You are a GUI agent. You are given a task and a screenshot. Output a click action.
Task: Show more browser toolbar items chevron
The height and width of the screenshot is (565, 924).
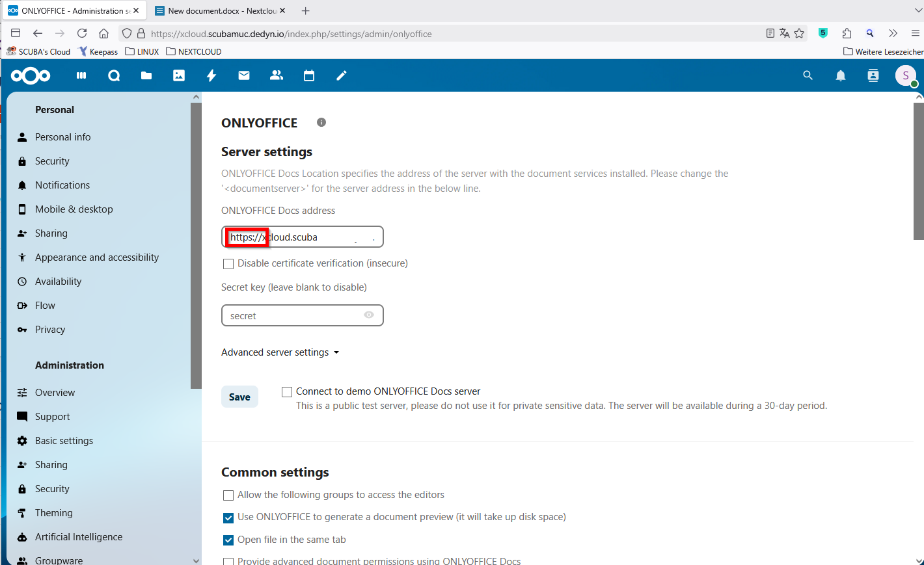click(x=893, y=33)
